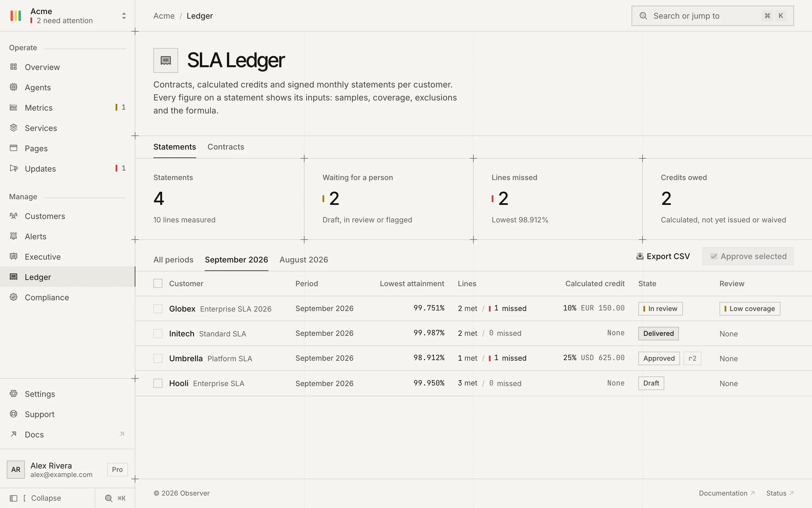Image resolution: width=812 pixels, height=508 pixels.
Task: Click the Pro plan badge
Action: coord(117,469)
